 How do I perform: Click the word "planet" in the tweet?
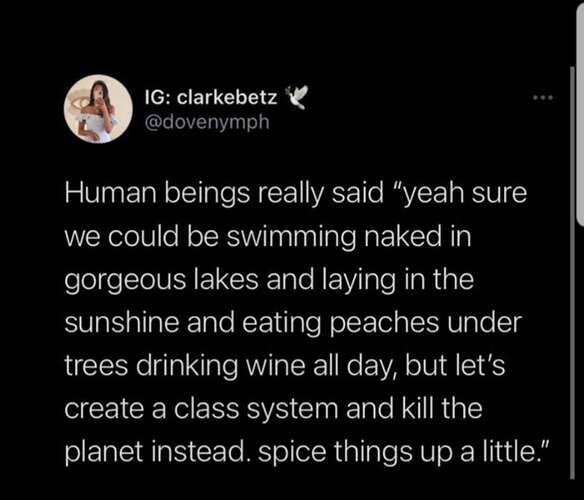point(104,453)
